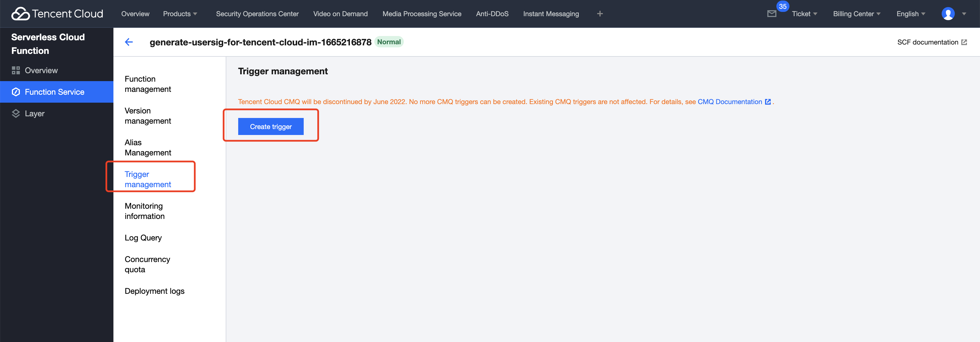This screenshot has height=342, width=980.
Task: Select Overview in the left sidebar
Action: [x=57, y=70]
